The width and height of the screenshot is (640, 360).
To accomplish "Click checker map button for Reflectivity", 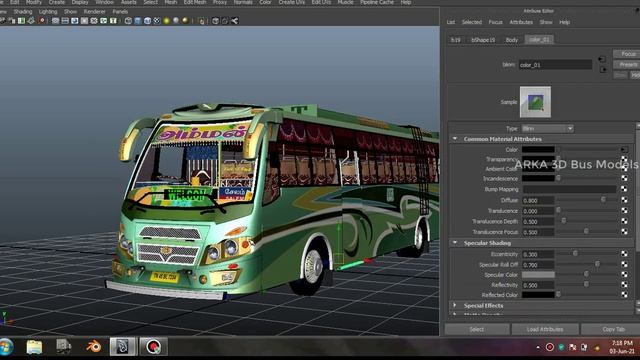I will 624,284.
